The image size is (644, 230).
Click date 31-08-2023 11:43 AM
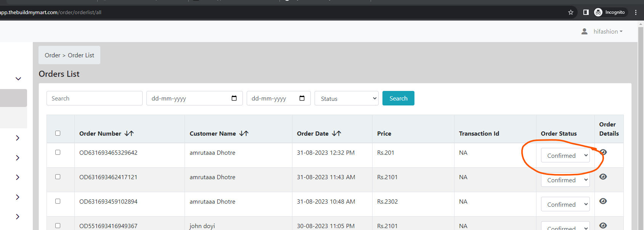tap(326, 177)
